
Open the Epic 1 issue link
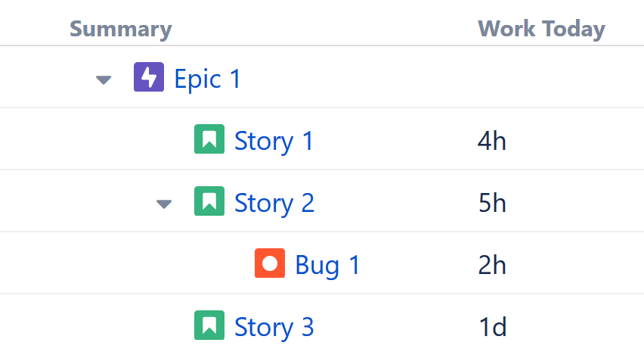(x=207, y=78)
